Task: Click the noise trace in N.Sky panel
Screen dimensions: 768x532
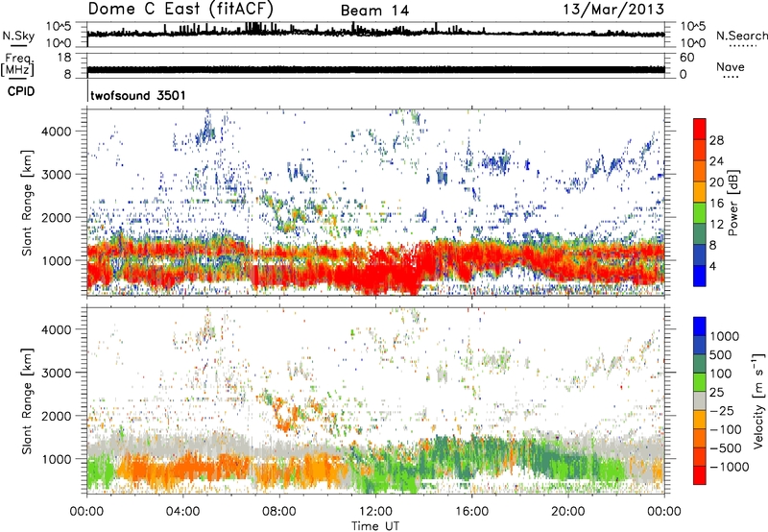Action: [x=375, y=33]
